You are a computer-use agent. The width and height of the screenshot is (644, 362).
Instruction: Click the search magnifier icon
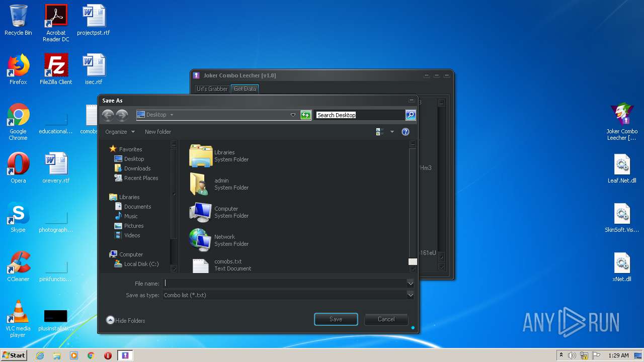pos(411,115)
